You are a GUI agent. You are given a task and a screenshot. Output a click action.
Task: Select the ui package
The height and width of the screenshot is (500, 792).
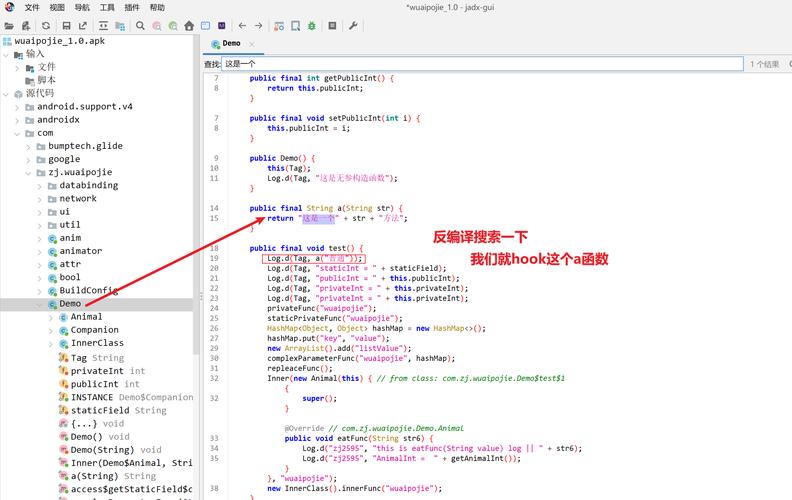(65, 212)
